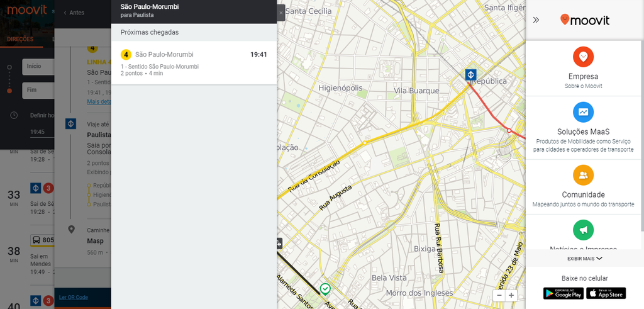Open the Soluções MaaS chart icon
The width and height of the screenshot is (644, 309).
click(x=583, y=112)
